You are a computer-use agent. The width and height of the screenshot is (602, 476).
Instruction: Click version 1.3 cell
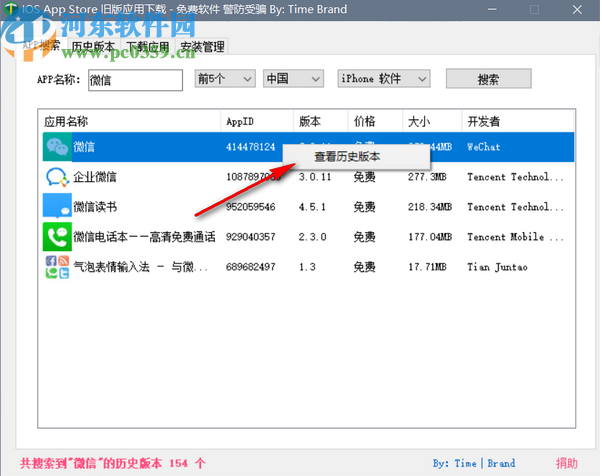307,267
